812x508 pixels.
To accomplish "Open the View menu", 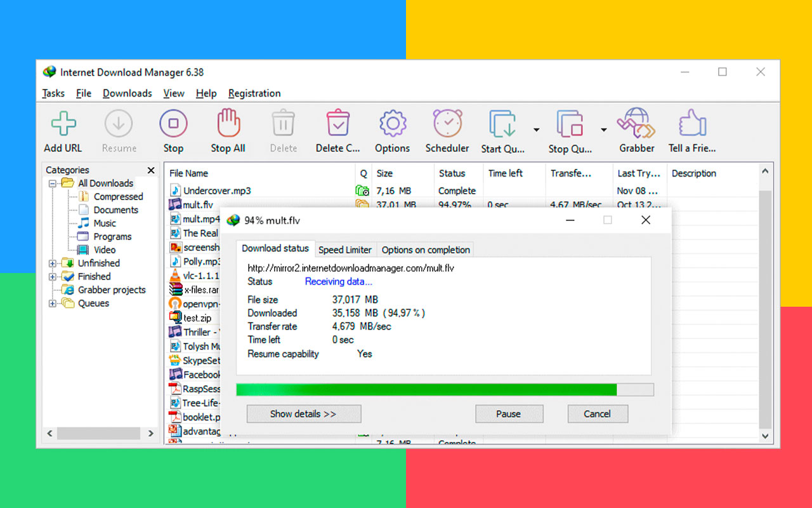I will click(174, 93).
